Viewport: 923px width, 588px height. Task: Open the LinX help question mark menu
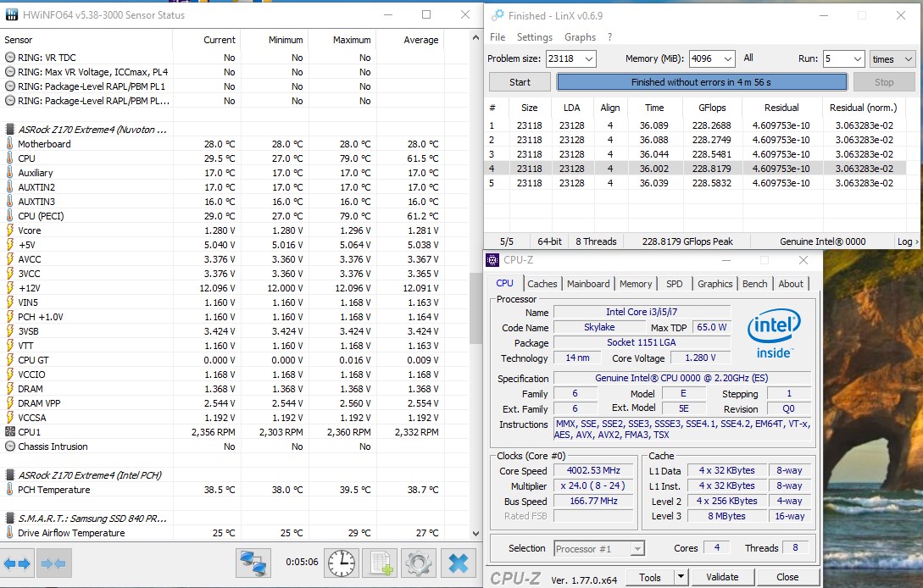click(610, 37)
